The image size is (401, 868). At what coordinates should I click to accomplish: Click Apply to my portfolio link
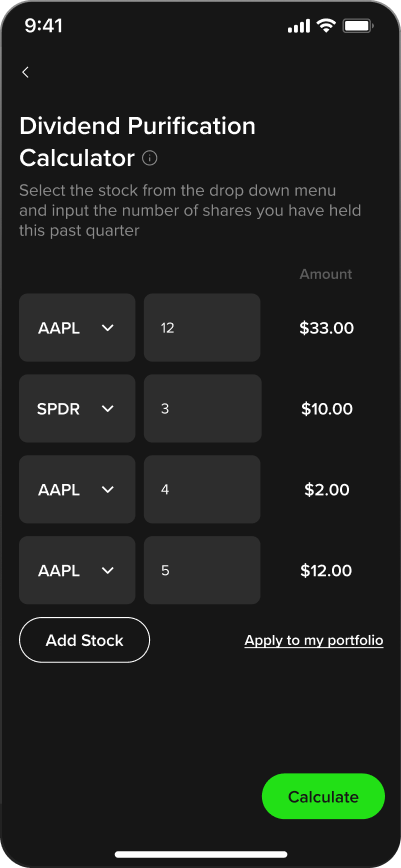point(314,640)
